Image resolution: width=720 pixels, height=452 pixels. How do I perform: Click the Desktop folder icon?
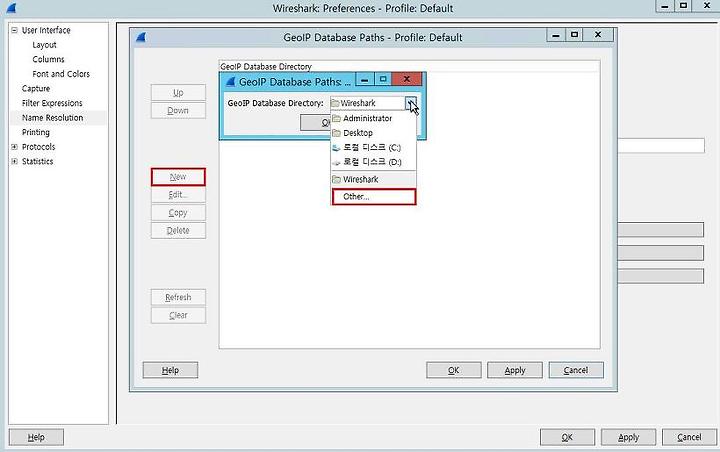pyautogui.click(x=337, y=133)
